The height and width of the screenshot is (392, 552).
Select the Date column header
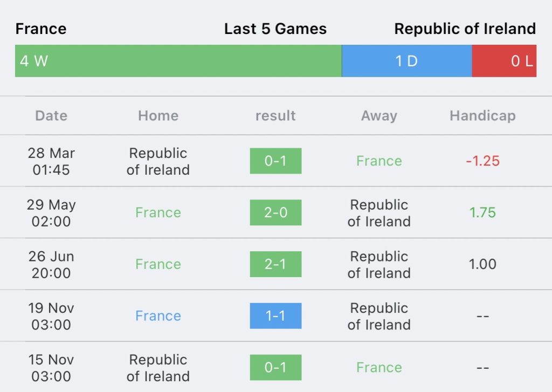[51, 115]
